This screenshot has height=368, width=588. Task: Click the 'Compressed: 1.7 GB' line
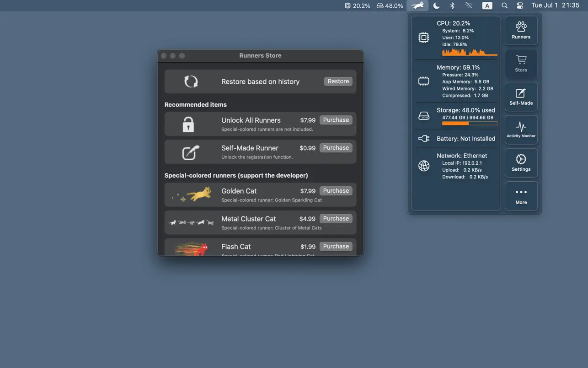(x=465, y=96)
